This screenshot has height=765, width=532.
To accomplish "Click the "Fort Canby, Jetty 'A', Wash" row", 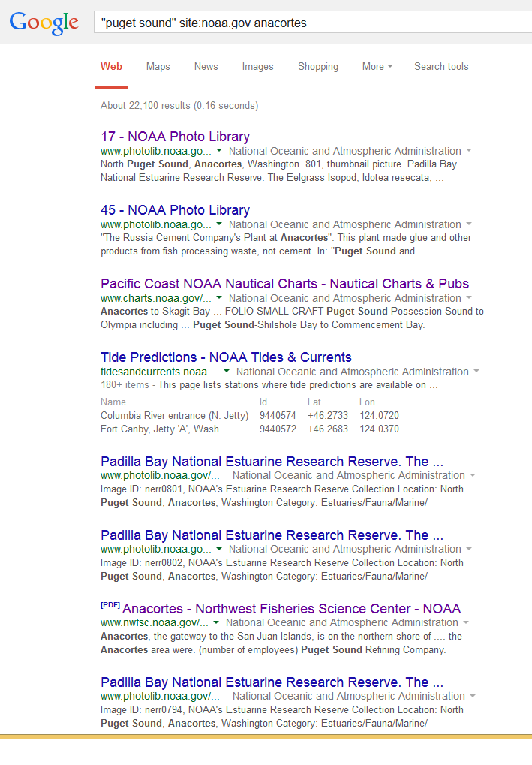I will click(x=250, y=429).
